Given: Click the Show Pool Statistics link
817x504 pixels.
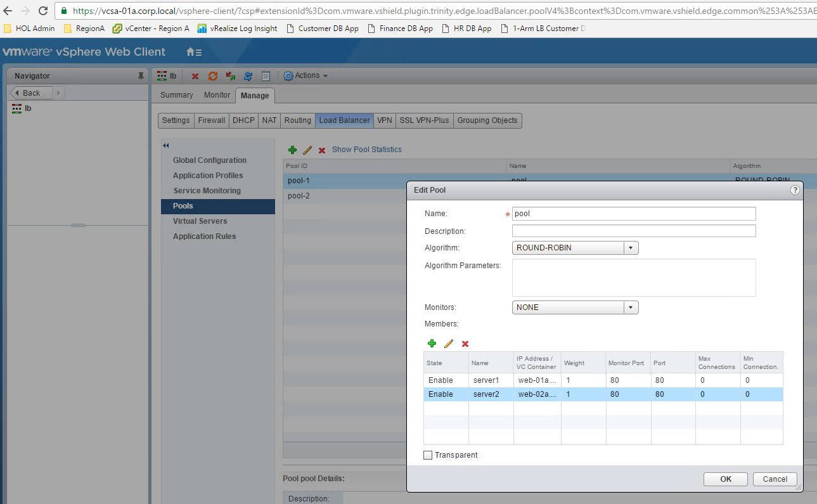Looking at the screenshot, I should coord(366,150).
